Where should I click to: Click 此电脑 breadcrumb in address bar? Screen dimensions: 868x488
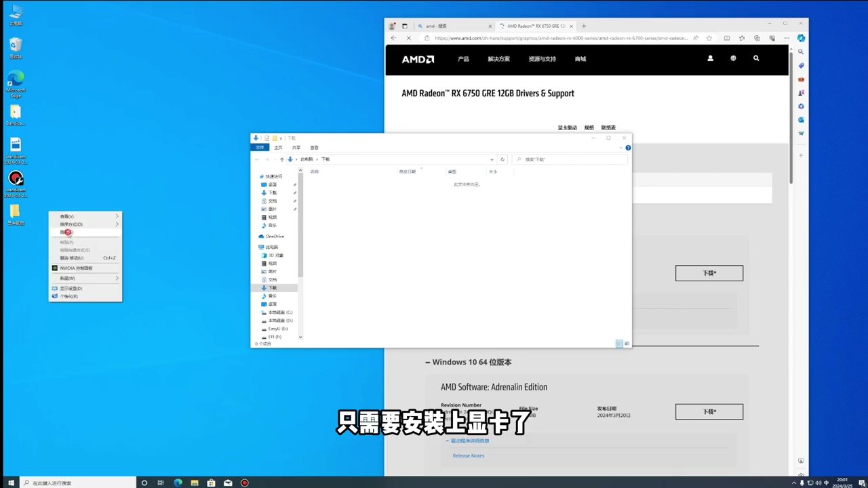click(x=307, y=159)
